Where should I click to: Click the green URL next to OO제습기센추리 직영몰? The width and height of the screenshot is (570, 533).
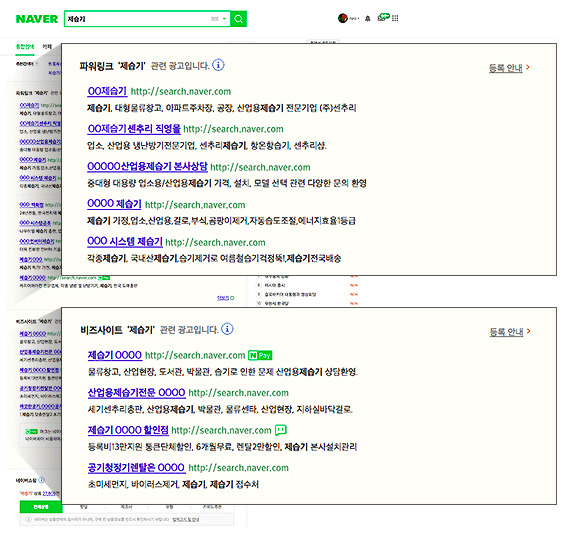coord(233,129)
